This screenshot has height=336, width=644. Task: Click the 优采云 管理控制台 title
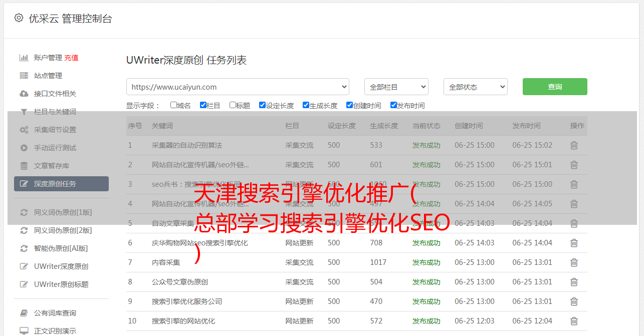tap(70, 19)
